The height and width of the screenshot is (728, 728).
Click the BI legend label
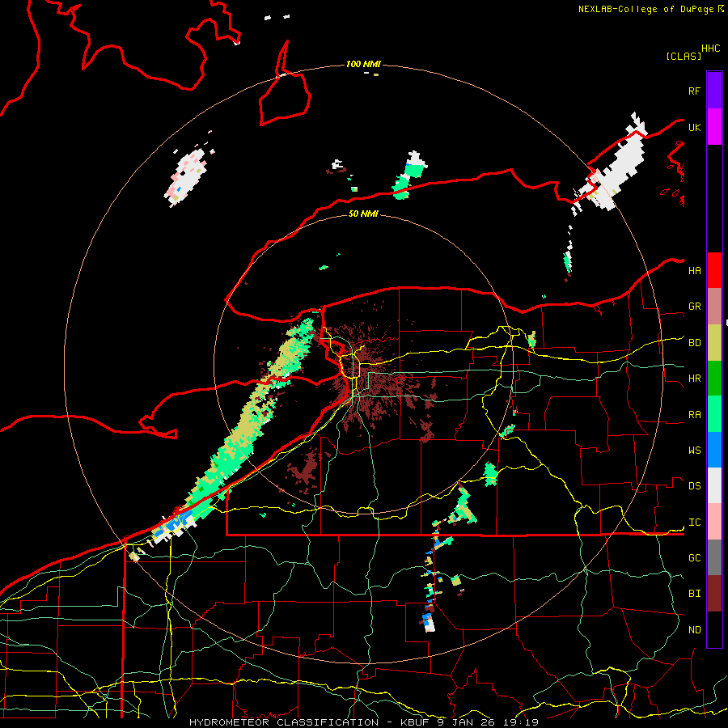(695, 594)
